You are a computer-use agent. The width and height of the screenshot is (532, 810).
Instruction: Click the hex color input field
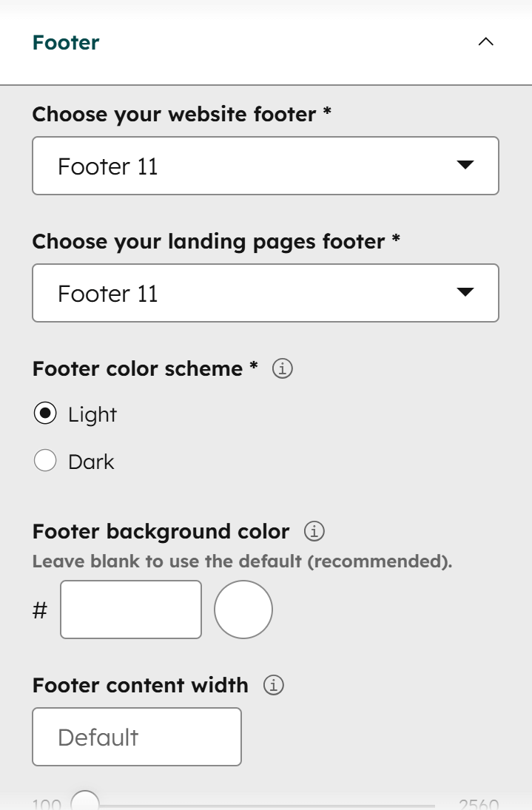click(x=131, y=609)
